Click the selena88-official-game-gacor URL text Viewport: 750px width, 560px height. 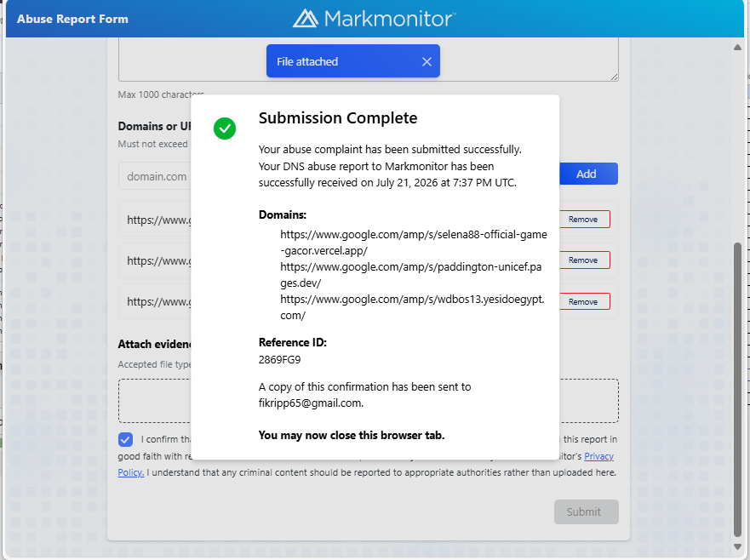(413, 243)
